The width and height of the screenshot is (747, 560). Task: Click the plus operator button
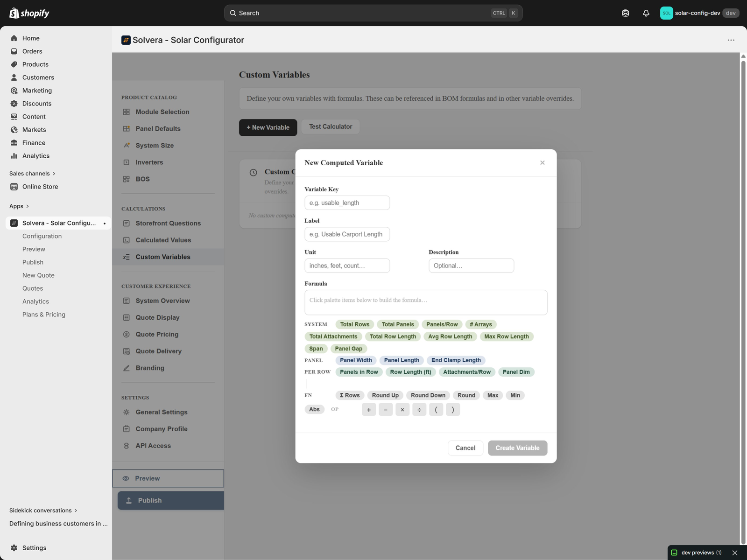[369, 410]
